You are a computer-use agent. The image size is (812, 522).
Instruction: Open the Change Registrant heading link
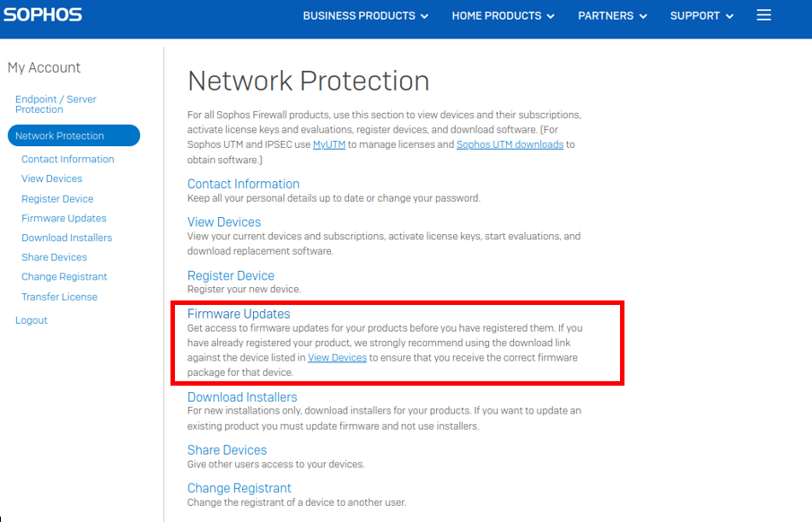coord(240,488)
